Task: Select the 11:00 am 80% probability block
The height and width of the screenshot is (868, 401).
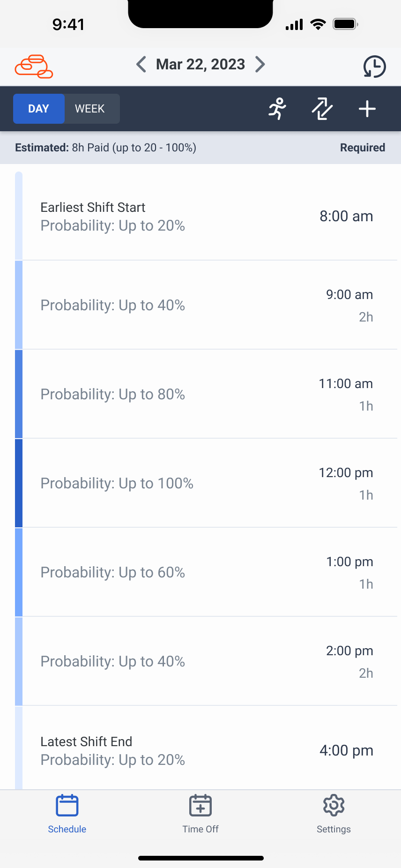Action: pyautogui.click(x=206, y=394)
